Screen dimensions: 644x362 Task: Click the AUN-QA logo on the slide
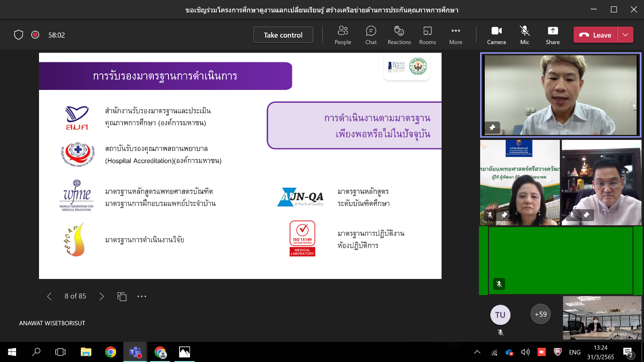[x=301, y=197]
